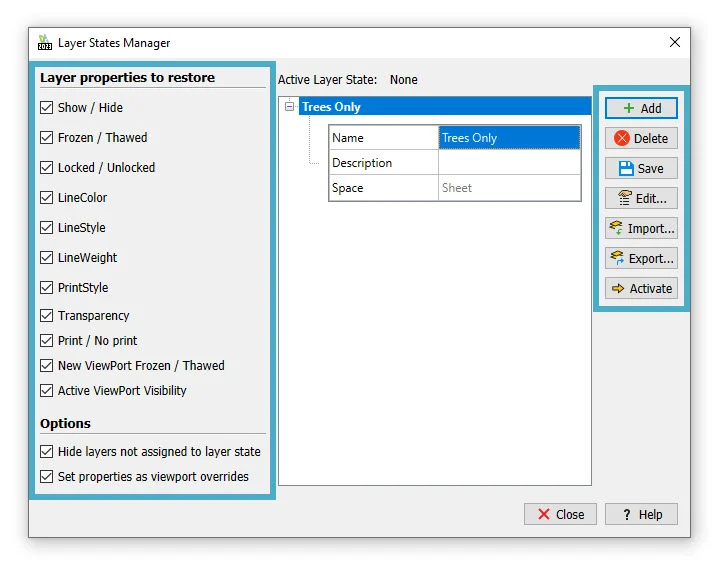This screenshot has width=717, height=561.
Task: Export the Trees Only layer state
Action: point(641,258)
